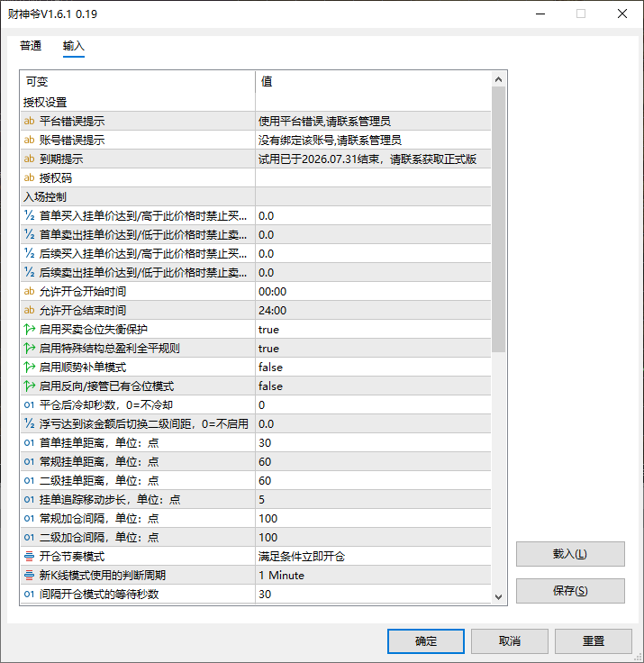
Task: Switch to the 普通 tab
Action: coord(31,46)
